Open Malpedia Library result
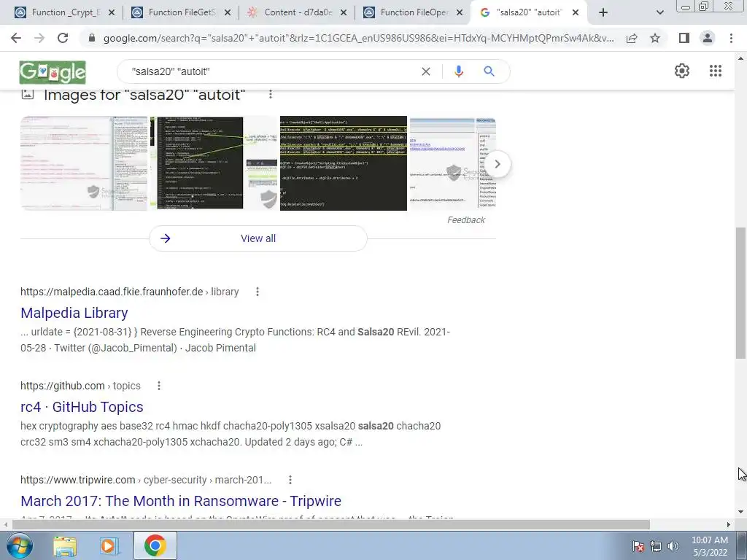 pyautogui.click(x=74, y=313)
